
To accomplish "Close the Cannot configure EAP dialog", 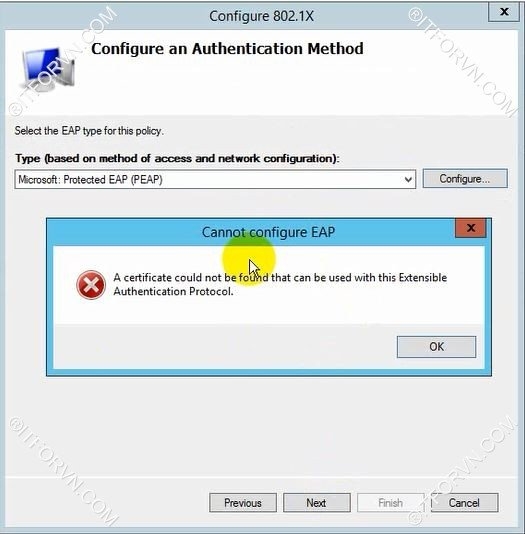I will [471, 228].
